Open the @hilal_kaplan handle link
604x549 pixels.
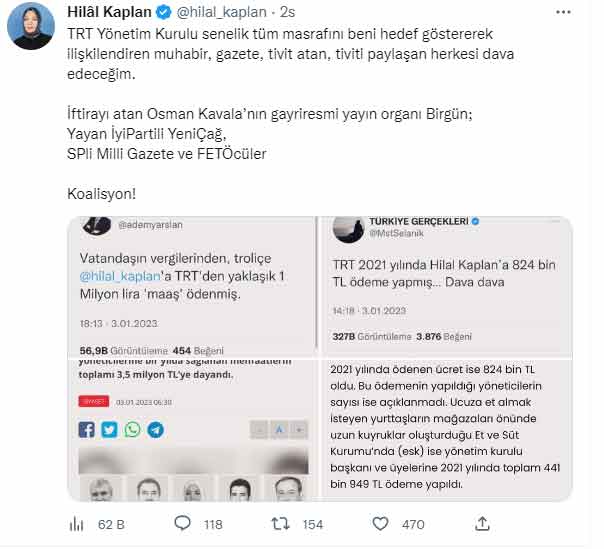(221, 12)
